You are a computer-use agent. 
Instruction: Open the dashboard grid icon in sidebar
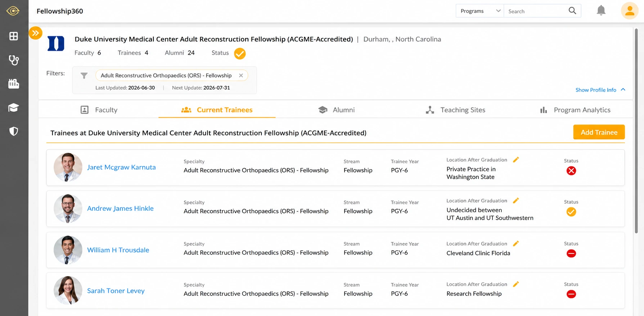pos(14,36)
